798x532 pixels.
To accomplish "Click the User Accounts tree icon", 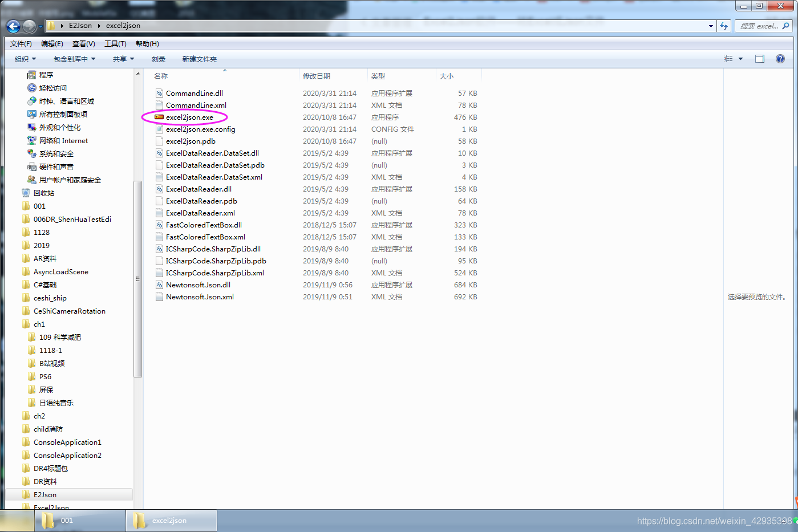I will [x=32, y=180].
